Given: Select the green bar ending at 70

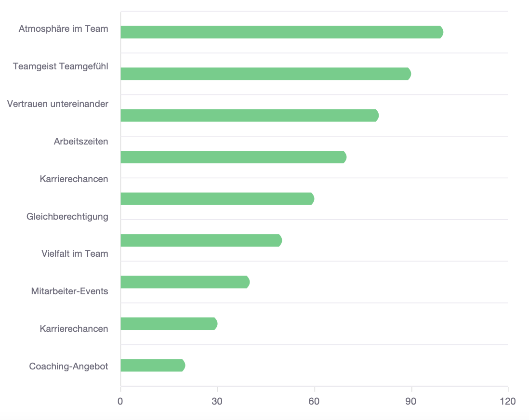Looking at the screenshot, I should pos(233,157).
